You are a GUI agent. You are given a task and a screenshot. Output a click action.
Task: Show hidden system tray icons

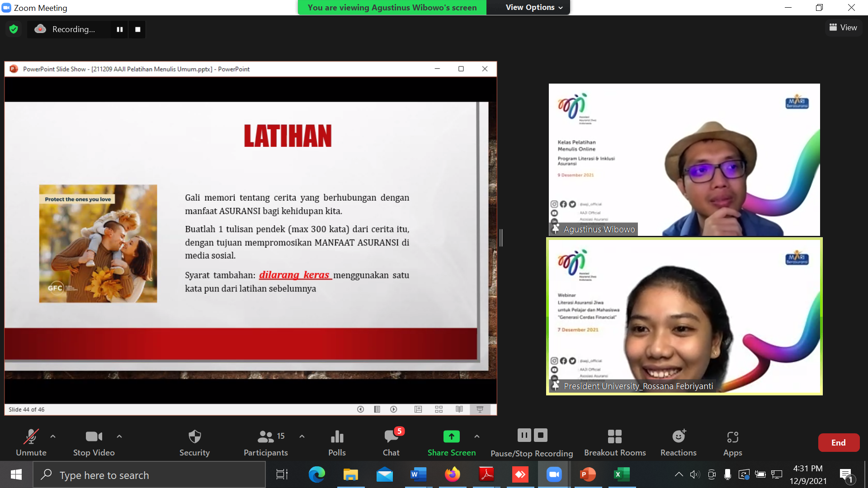[679, 474]
